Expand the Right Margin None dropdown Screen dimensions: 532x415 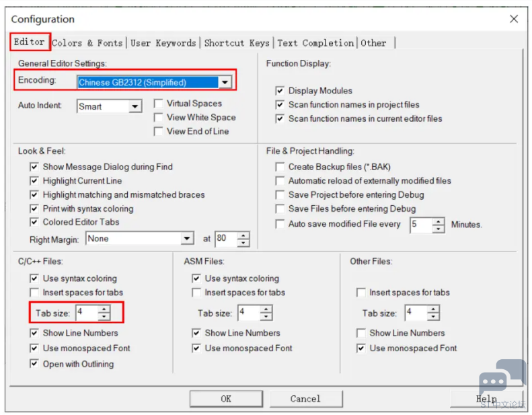tap(187, 239)
